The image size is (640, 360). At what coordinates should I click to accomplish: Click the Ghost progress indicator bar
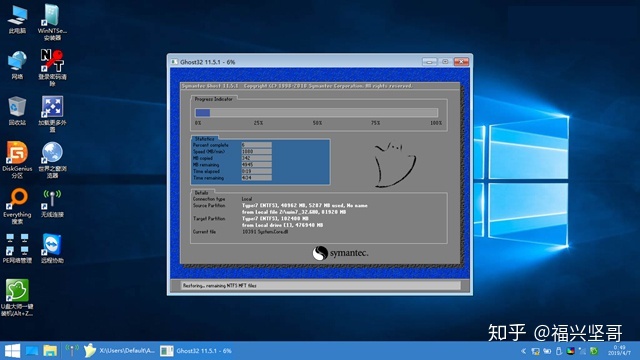tap(316, 113)
